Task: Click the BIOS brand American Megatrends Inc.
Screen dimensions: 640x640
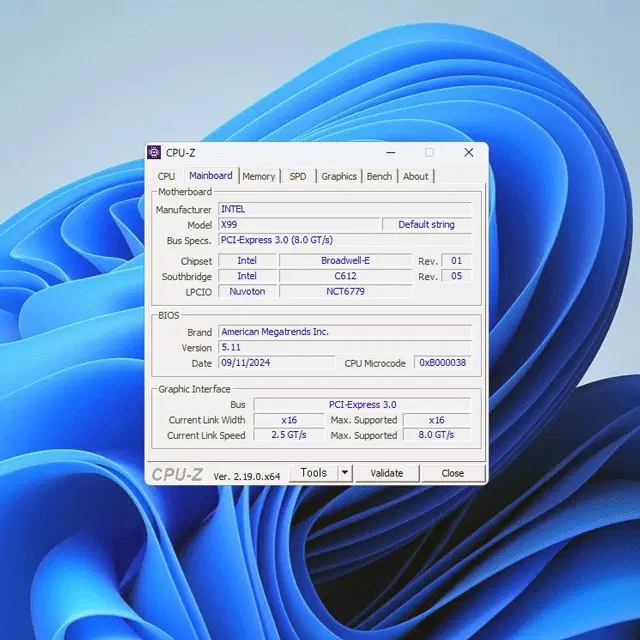Action: pyautogui.click(x=344, y=332)
